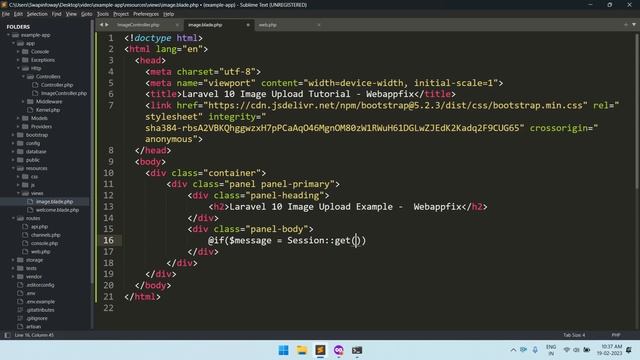Click line number 16 in the gutter
The width and height of the screenshot is (640, 360).
[108, 240]
